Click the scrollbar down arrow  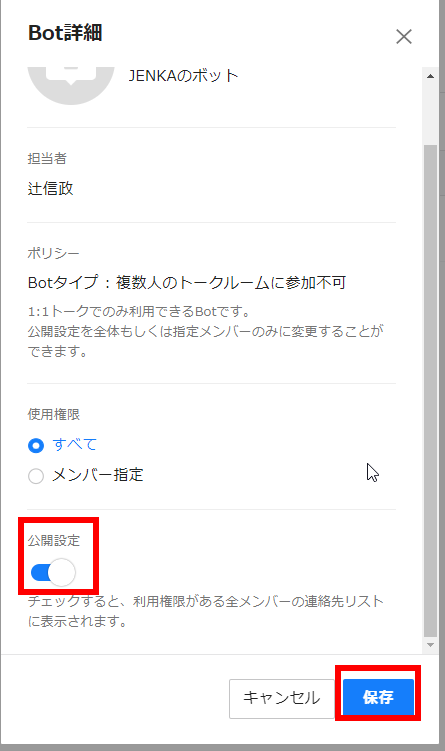tap(431, 645)
